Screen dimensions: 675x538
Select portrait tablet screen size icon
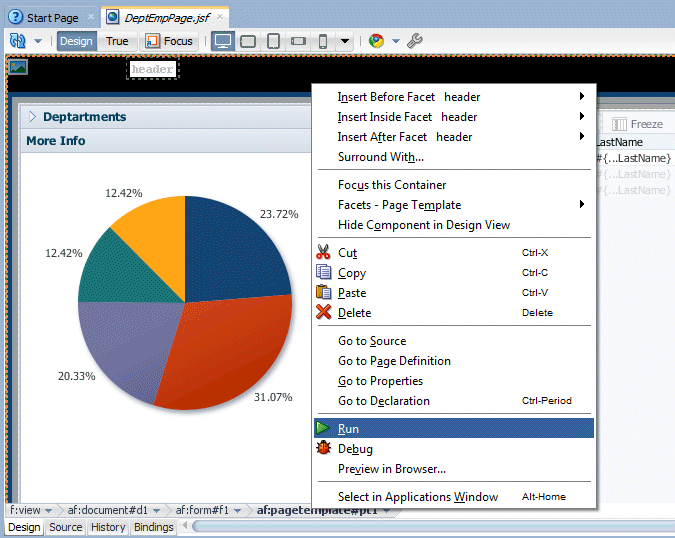273,41
